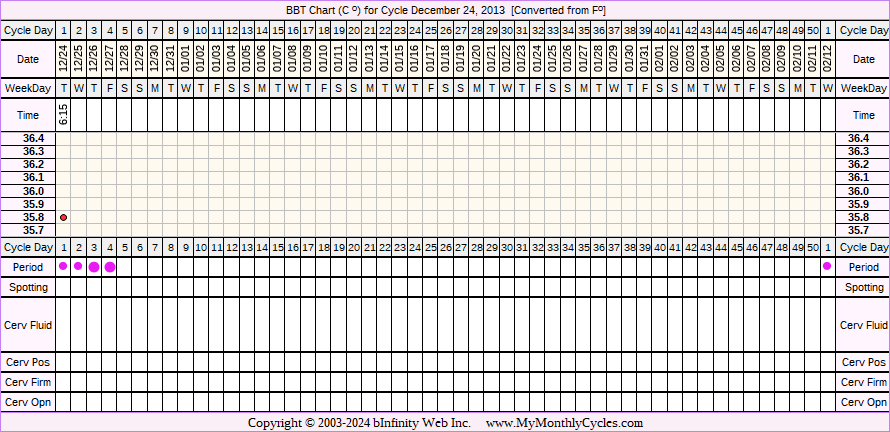This screenshot has width=890, height=432.
Task: Click the left 36.4 temperature axis label
Action: coord(33,138)
